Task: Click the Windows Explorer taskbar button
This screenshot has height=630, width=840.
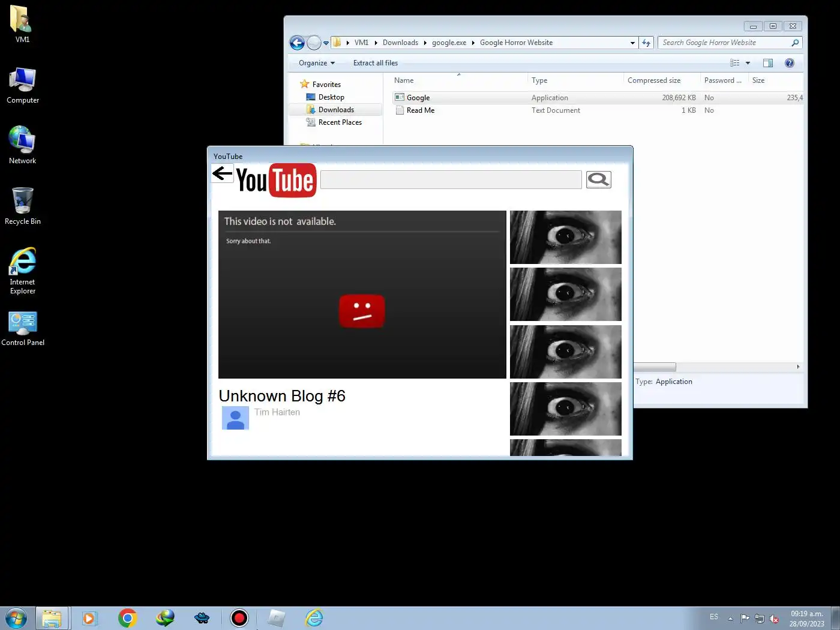Action: [52, 618]
